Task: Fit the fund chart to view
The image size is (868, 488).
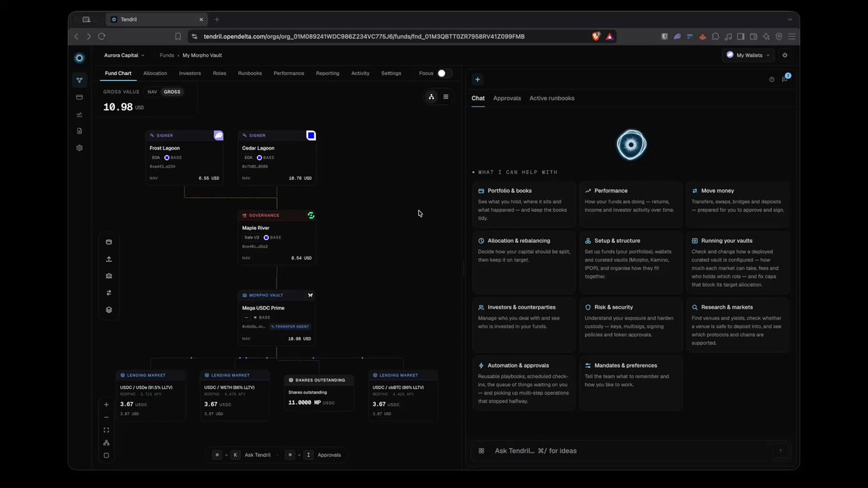Action: tap(106, 430)
